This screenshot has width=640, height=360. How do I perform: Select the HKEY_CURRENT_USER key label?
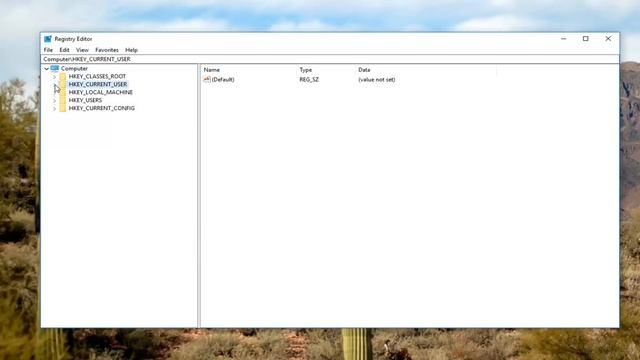98,84
